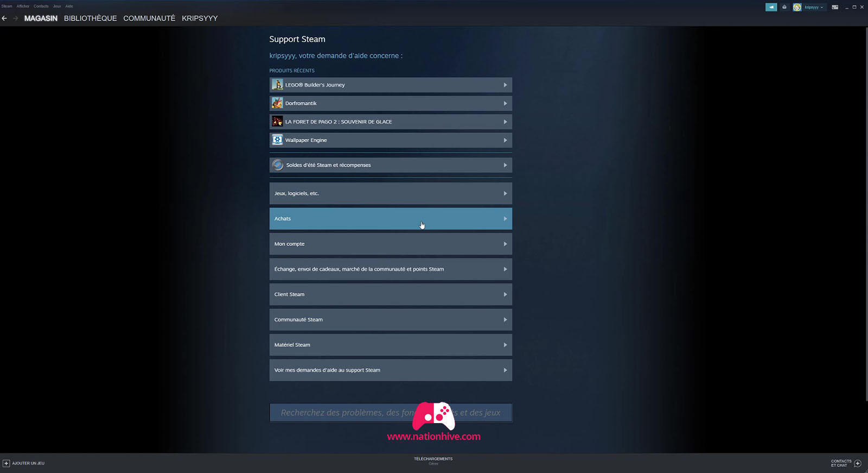Open the inbox envelope icon
Screen dimensions: 868x473
pyautogui.click(x=784, y=7)
